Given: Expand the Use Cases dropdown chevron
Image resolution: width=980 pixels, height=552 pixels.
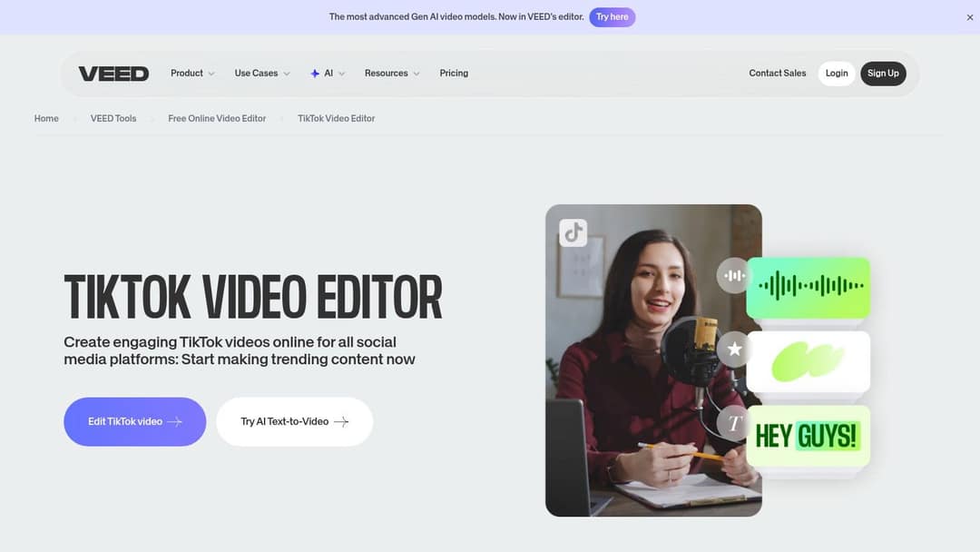Looking at the screenshot, I should click(x=286, y=74).
